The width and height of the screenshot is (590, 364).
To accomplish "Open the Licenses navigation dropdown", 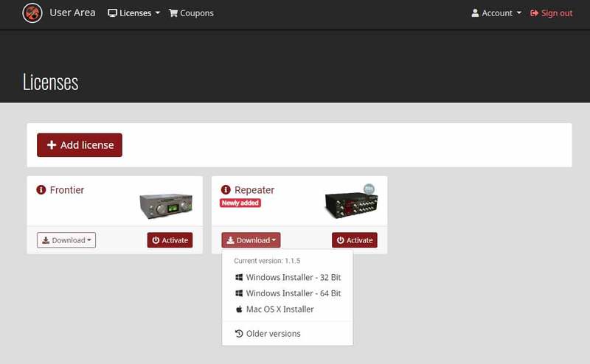I will 133,13.
